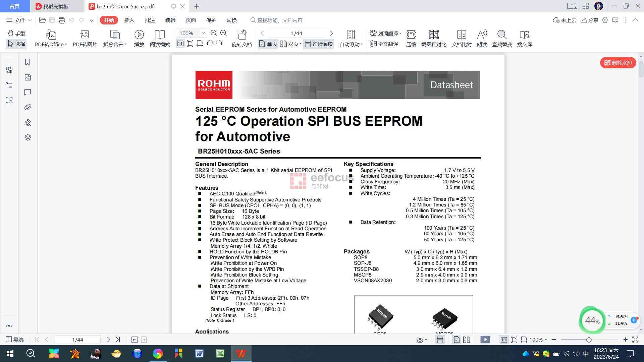Open the attachments paperclip panel
The image size is (644, 362).
[x=28, y=107]
